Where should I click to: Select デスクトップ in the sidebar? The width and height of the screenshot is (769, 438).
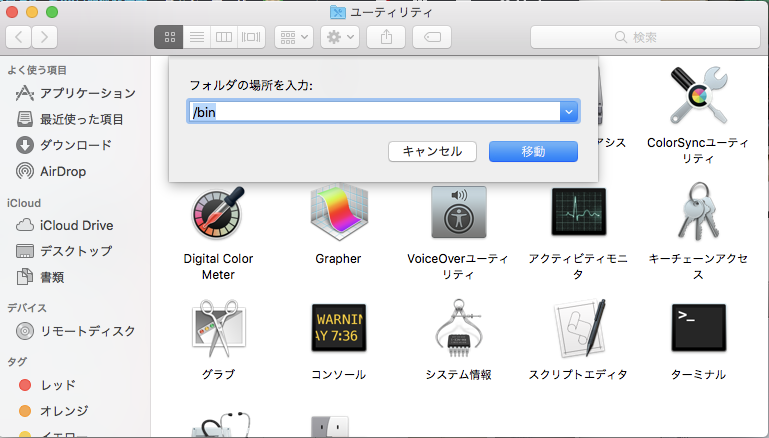pos(64,251)
